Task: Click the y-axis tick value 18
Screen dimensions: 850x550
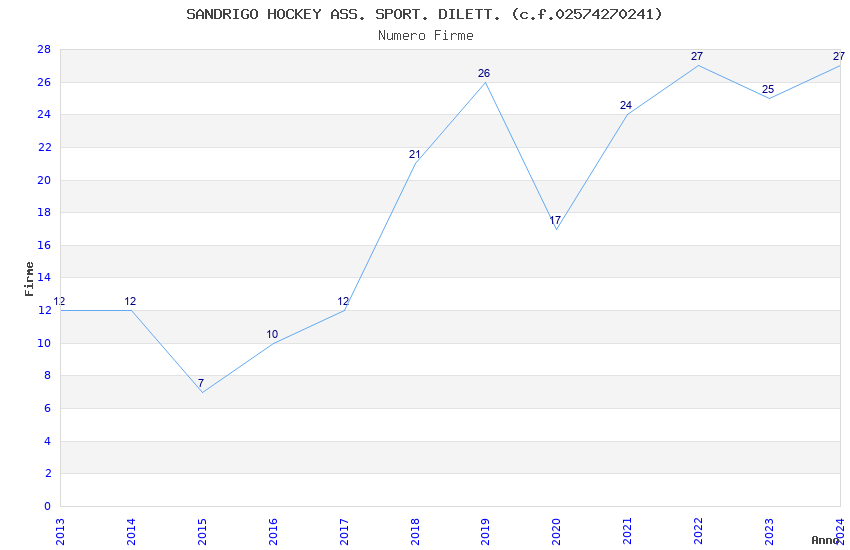Action: 44,212
